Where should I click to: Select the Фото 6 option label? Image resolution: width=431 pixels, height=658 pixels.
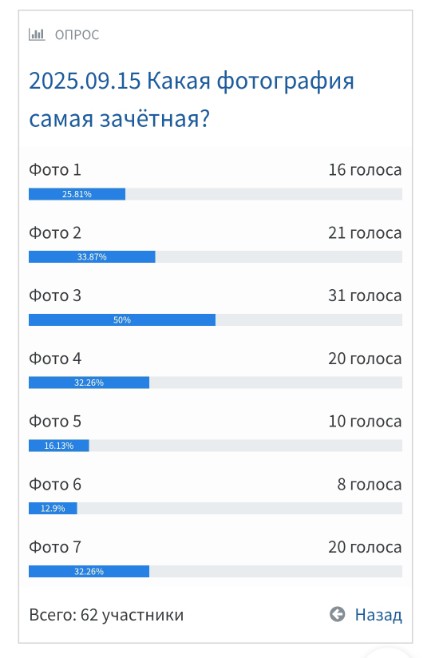click(55, 484)
